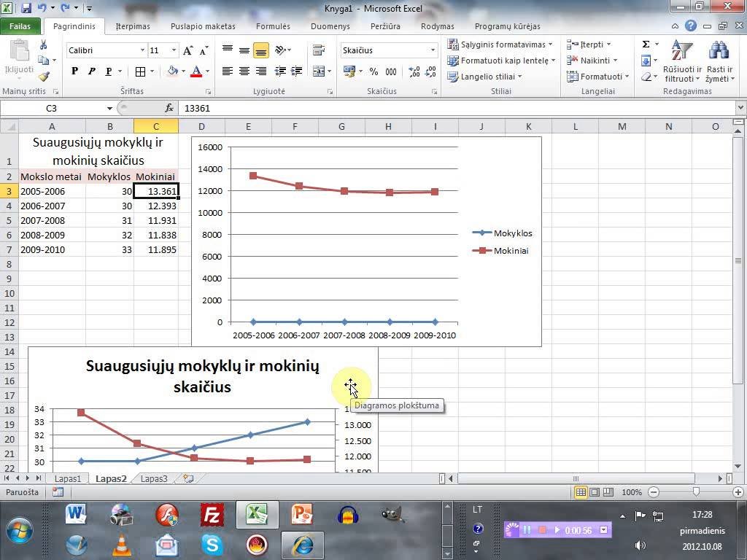Click the Clear eraser icon
This screenshot has width=747, height=560.
[646, 76]
